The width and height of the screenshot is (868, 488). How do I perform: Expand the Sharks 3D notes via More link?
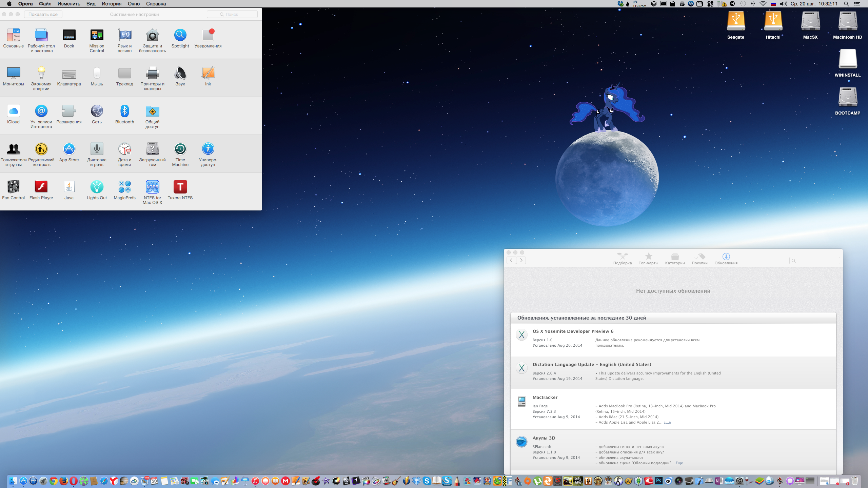[679, 463]
